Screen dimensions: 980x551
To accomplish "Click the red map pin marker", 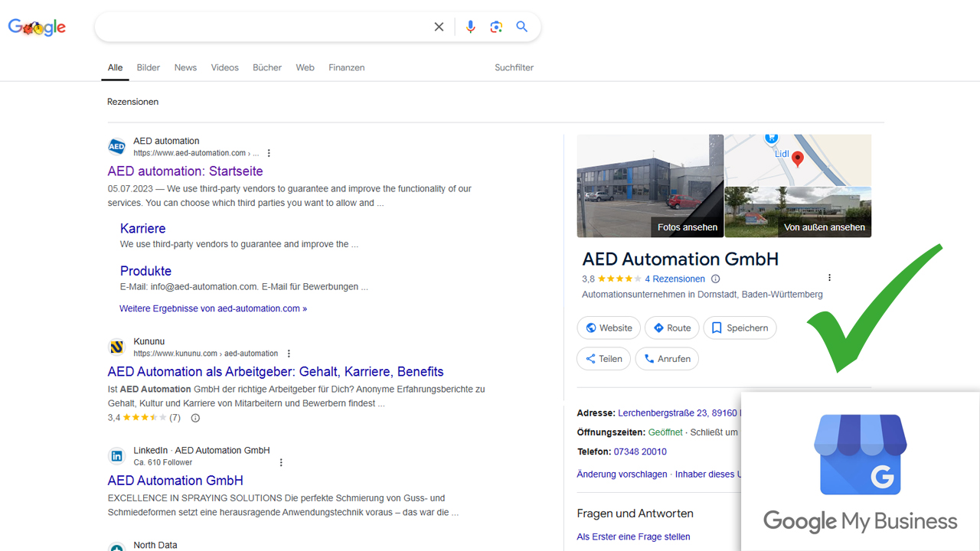I will click(797, 158).
